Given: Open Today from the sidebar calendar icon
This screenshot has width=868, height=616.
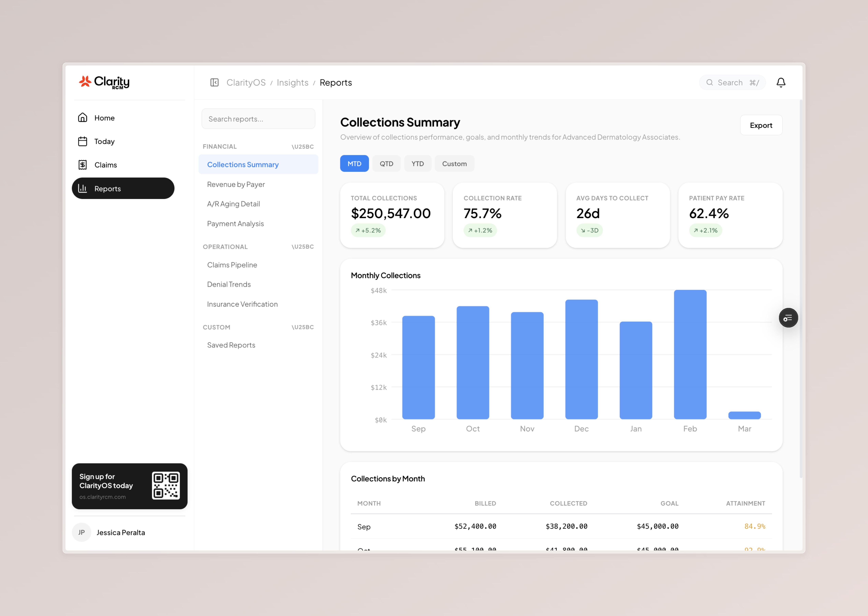Looking at the screenshot, I should click(83, 141).
